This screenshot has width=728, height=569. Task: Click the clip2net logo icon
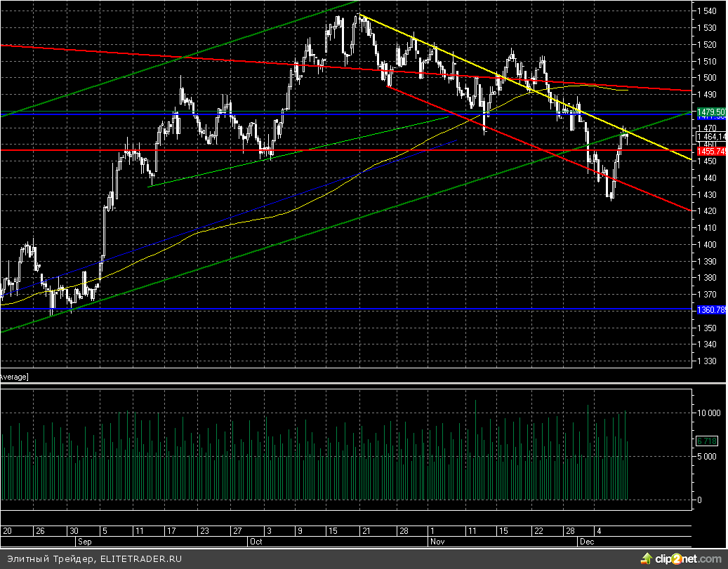point(646,558)
